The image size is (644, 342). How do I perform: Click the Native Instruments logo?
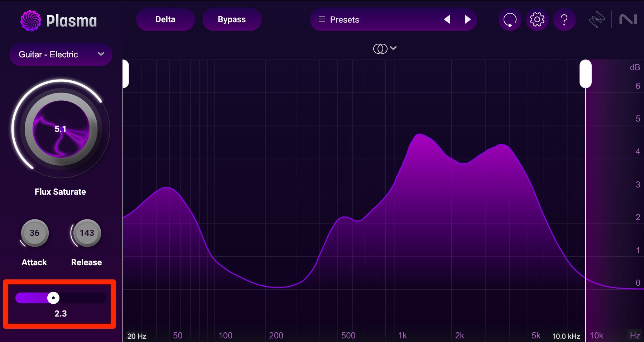[x=628, y=19]
